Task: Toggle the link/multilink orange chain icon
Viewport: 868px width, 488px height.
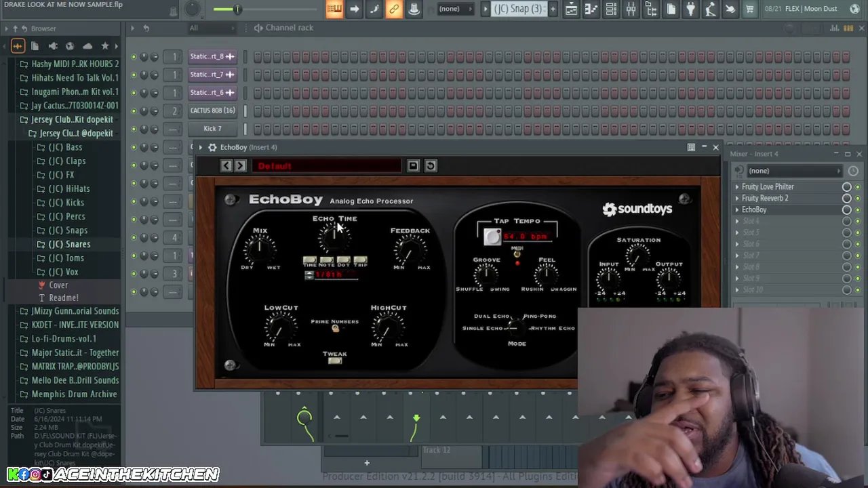Action: (x=394, y=9)
